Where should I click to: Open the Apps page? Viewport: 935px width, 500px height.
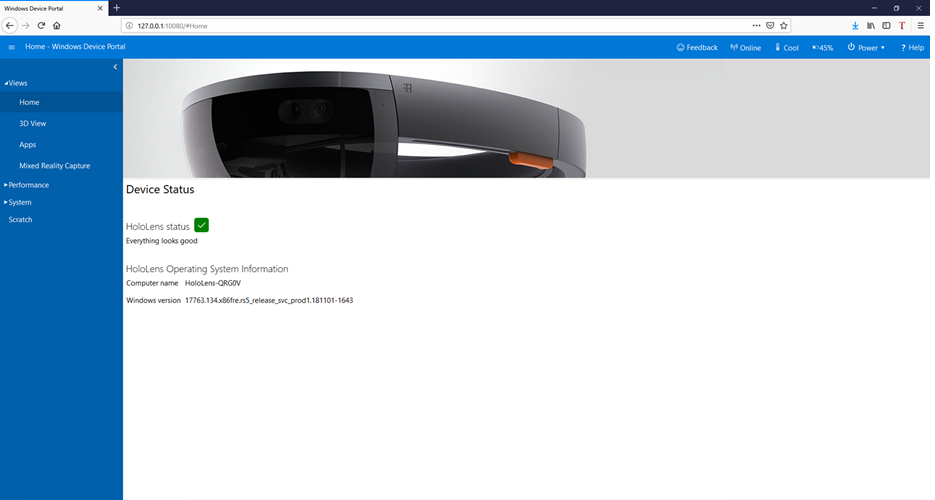(27, 145)
